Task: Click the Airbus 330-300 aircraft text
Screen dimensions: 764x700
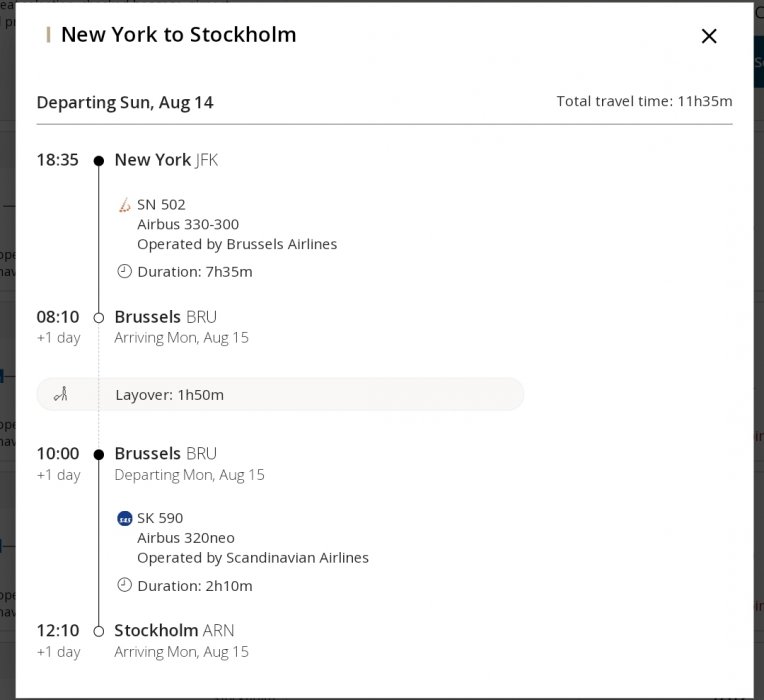Action: (188, 225)
